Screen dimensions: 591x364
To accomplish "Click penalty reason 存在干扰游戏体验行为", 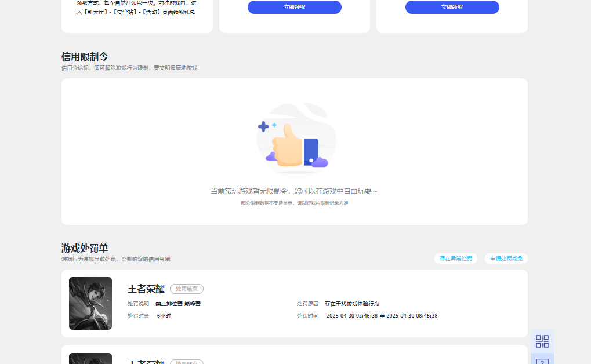I will (352, 304).
